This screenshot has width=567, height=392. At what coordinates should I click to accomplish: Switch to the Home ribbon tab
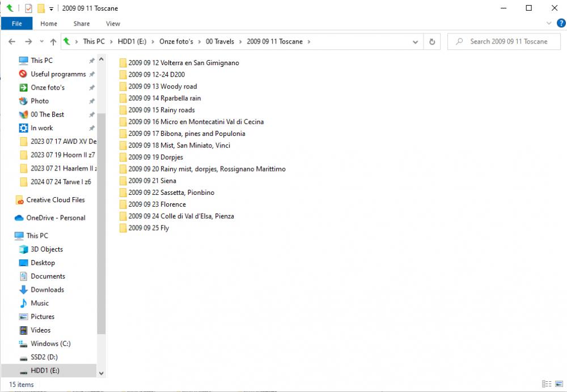49,24
